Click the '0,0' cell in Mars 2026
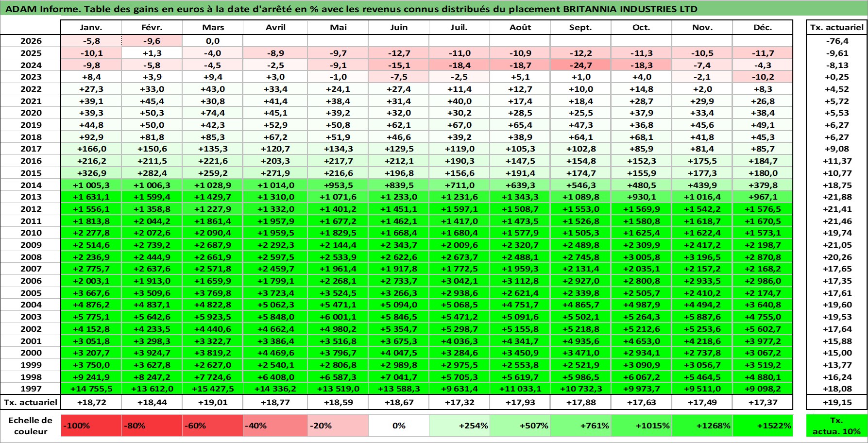This screenshot has width=868, height=443. coord(213,41)
